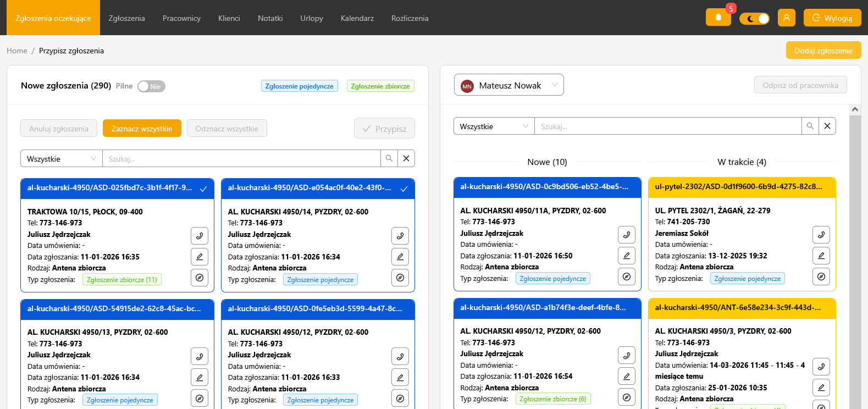868x409 pixels.
Task: Click Zaznacz wszystkie
Action: (142, 128)
